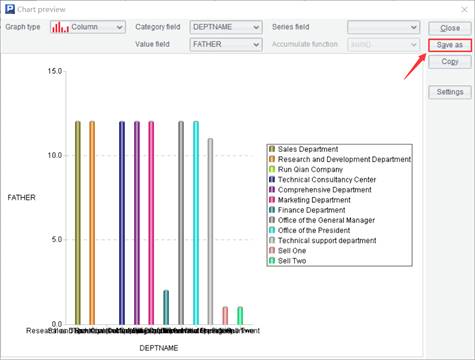475x360 pixels.
Task: Click the Technical Consultancy Center legend marker
Action: coord(272,179)
